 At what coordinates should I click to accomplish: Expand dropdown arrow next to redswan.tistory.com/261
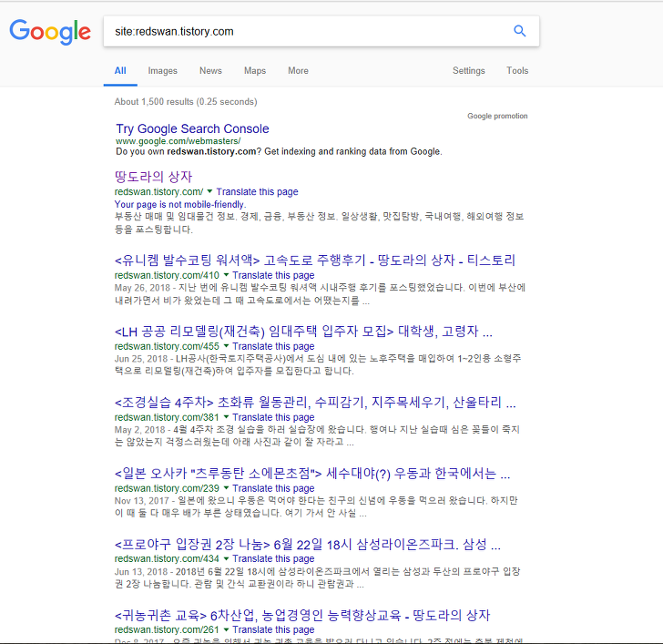tap(226, 629)
